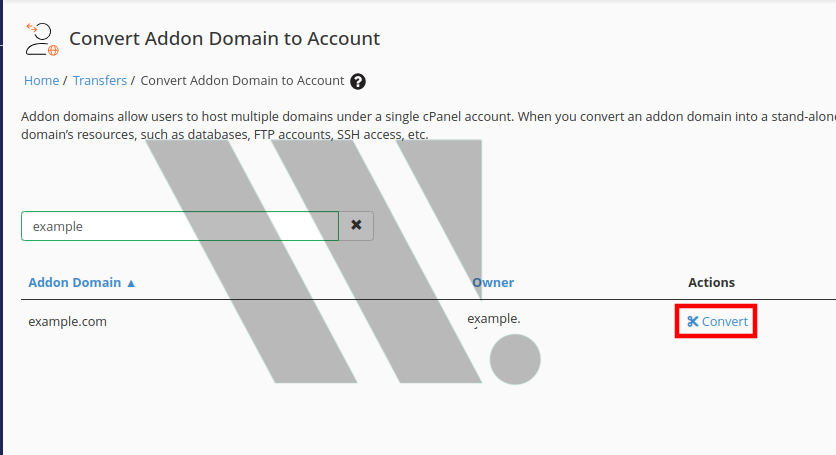Sort by the Addon Domain column header

pyautogui.click(x=75, y=283)
